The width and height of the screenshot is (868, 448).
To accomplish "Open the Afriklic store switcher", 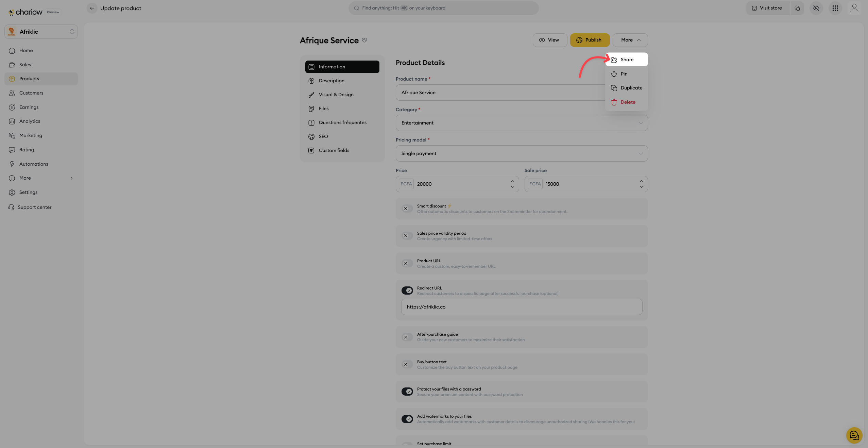I will point(41,32).
